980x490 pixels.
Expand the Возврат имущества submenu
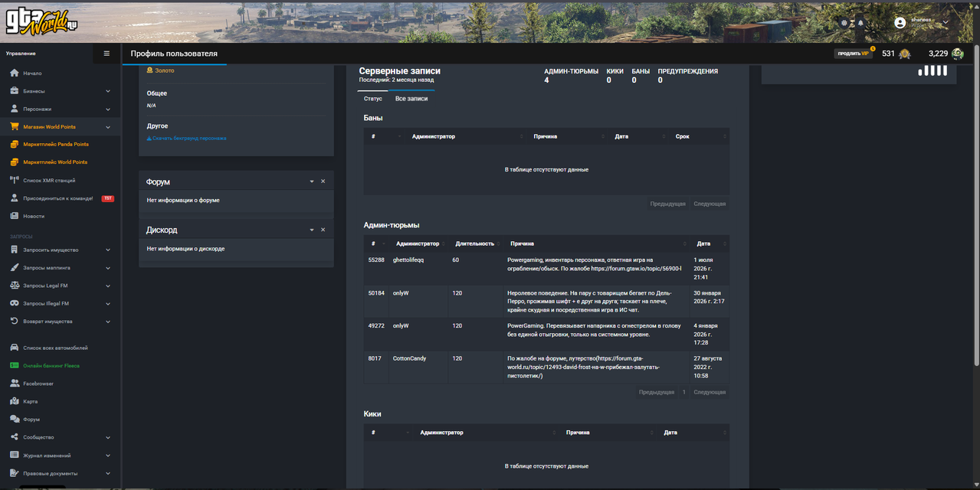108,322
